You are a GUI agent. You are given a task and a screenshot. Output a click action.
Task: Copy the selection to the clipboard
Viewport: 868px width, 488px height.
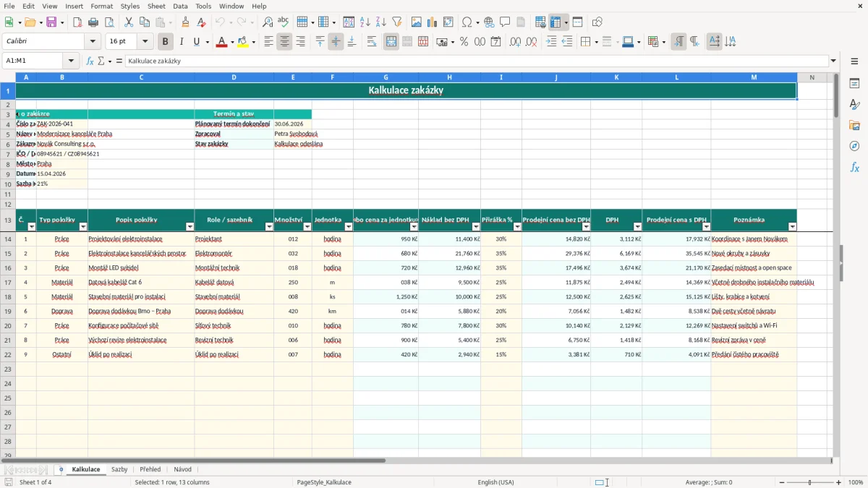[145, 22]
